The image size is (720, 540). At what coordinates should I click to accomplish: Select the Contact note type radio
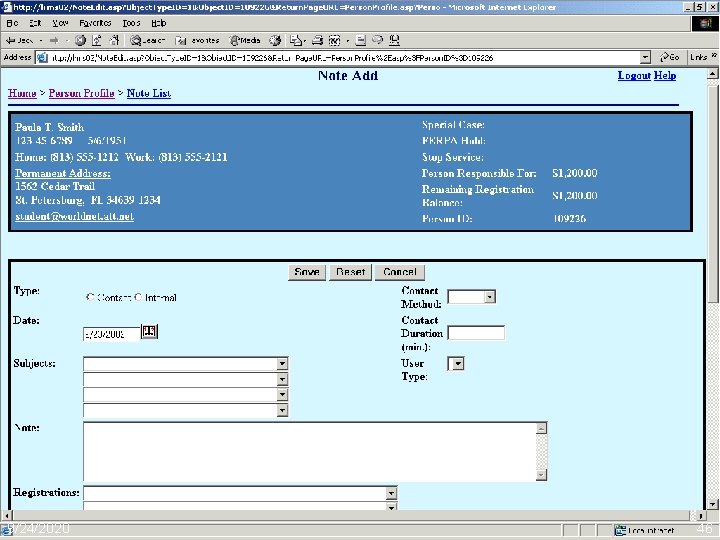click(90, 297)
